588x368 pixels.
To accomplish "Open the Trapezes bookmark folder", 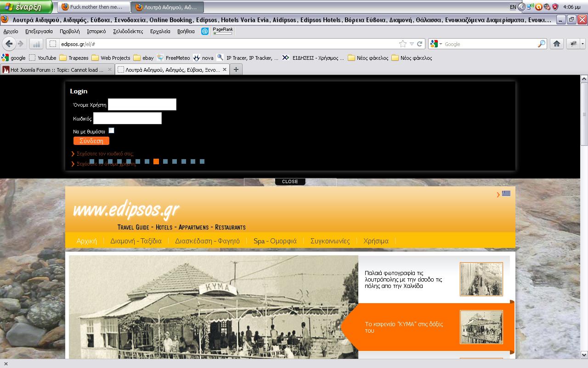I will 74,57.
